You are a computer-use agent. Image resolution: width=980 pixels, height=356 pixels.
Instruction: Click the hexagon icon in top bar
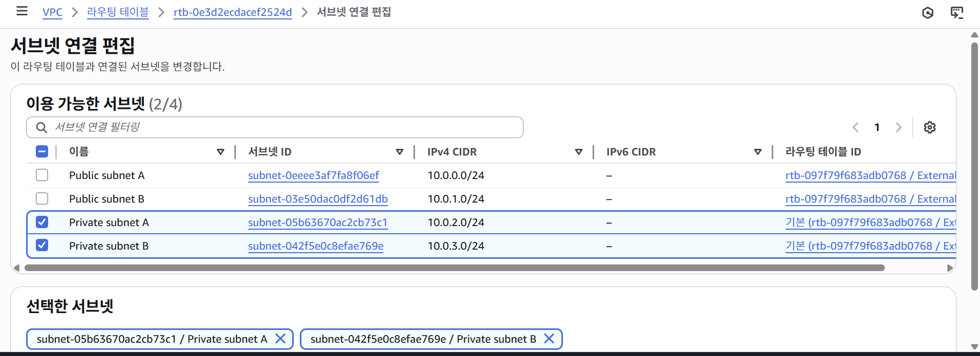(x=927, y=13)
